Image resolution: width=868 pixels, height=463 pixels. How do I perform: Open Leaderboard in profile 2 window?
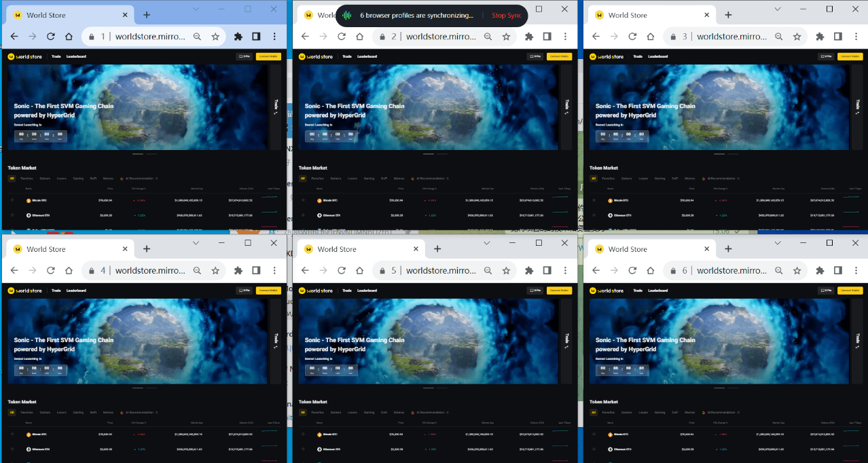[x=367, y=56]
